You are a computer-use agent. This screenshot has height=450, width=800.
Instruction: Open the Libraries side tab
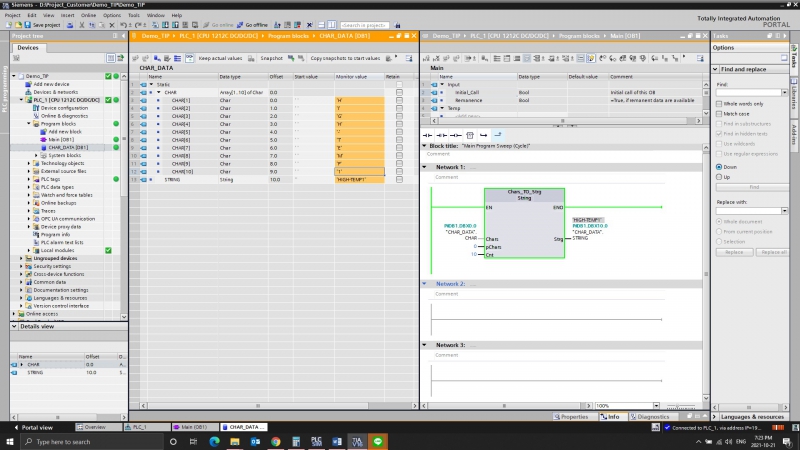794,94
